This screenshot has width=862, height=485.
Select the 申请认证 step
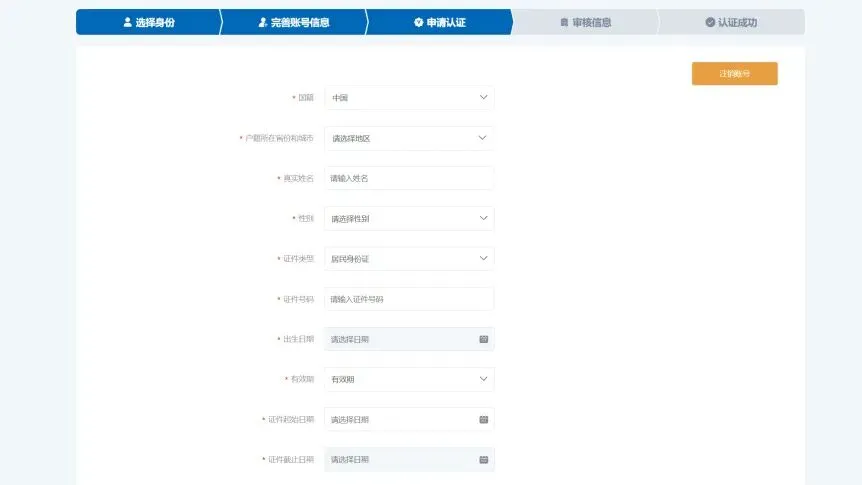tap(440, 22)
